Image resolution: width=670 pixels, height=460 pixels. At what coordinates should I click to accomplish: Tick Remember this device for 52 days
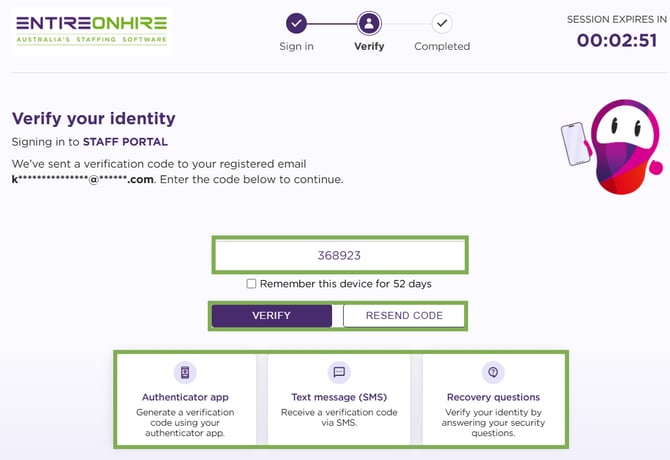(252, 284)
